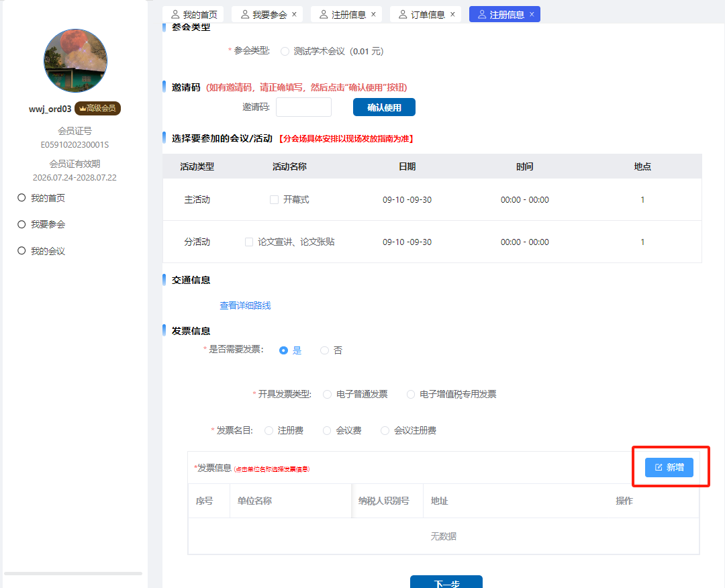Screen dimensions: 725x588
Task: Open the 查看详细路线 link
Action: coord(245,305)
